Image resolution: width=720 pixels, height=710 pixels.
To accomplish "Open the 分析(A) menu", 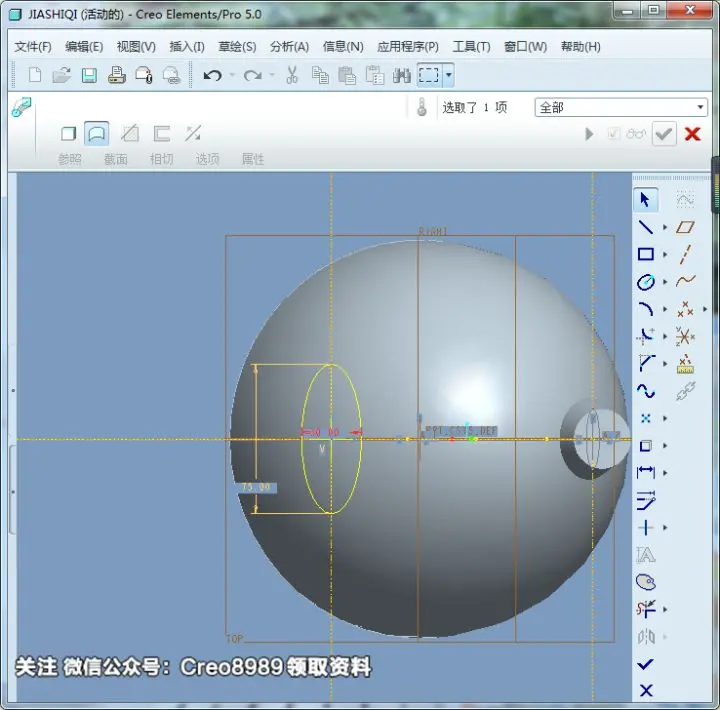I will point(289,46).
